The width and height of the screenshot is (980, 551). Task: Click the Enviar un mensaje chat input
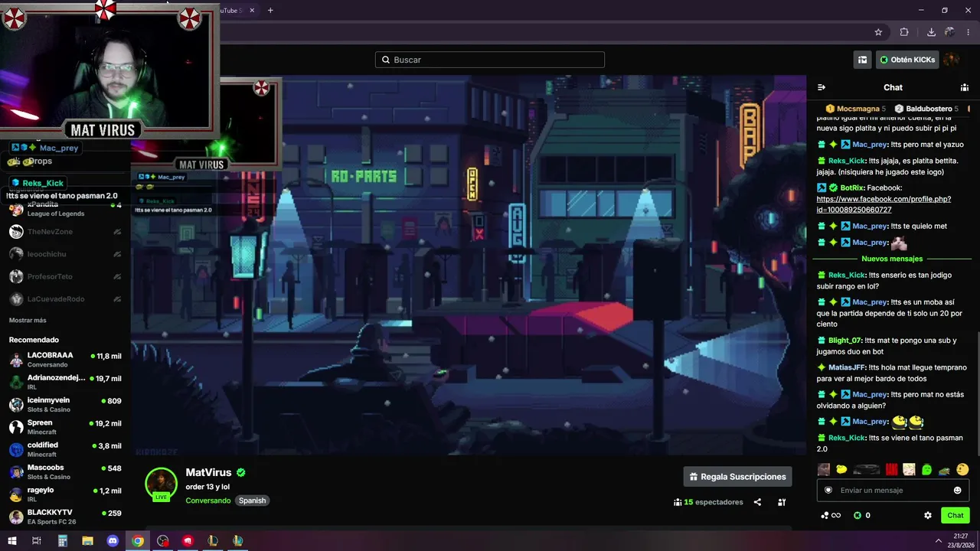(893, 491)
